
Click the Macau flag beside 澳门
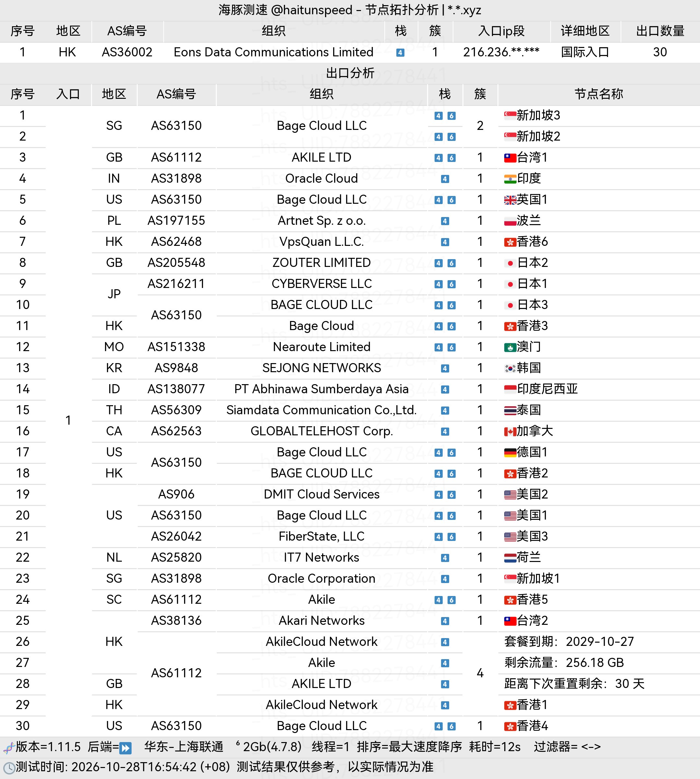(510, 348)
